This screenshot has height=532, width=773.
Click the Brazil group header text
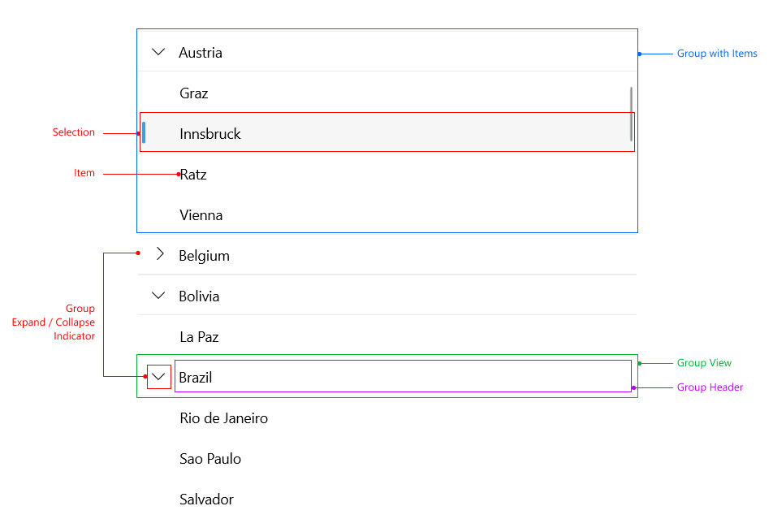tap(196, 378)
